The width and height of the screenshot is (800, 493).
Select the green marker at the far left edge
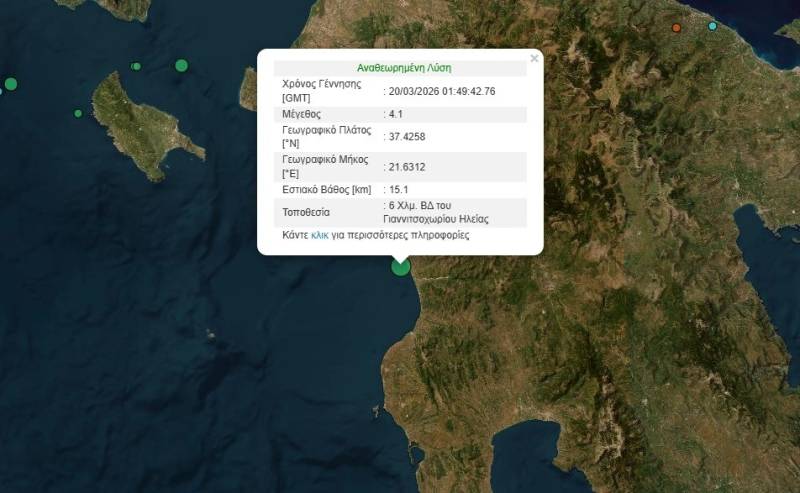11,84
